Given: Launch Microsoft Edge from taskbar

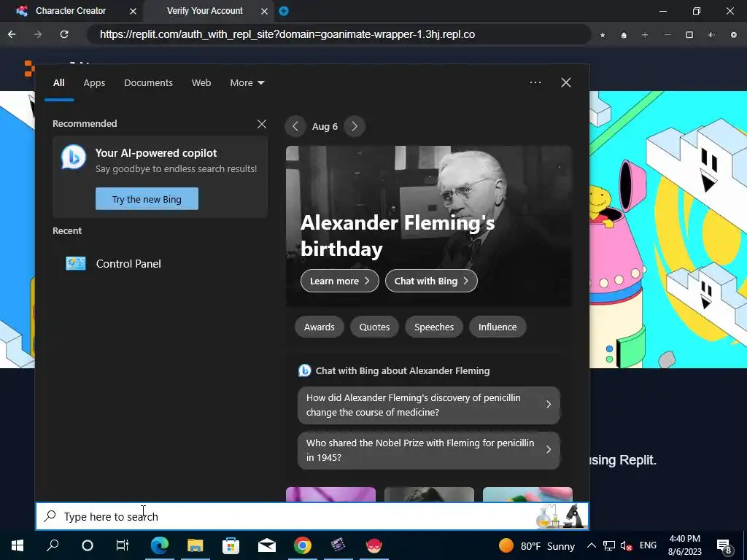Looking at the screenshot, I should (x=160, y=545).
